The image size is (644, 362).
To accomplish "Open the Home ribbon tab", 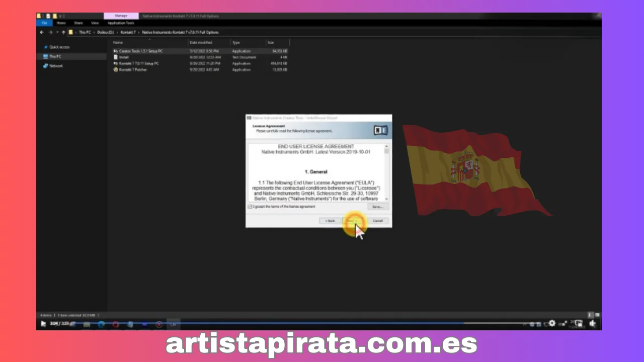I will pos(61,23).
